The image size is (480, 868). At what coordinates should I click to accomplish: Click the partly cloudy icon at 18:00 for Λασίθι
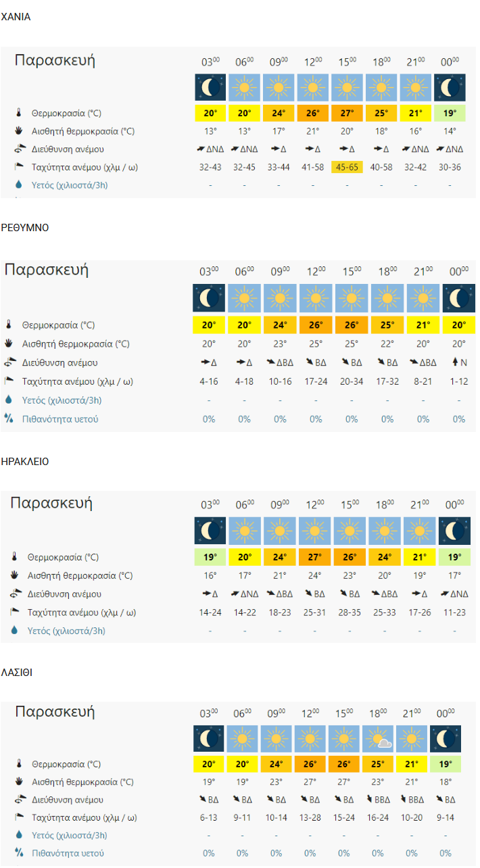click(378, 739)
